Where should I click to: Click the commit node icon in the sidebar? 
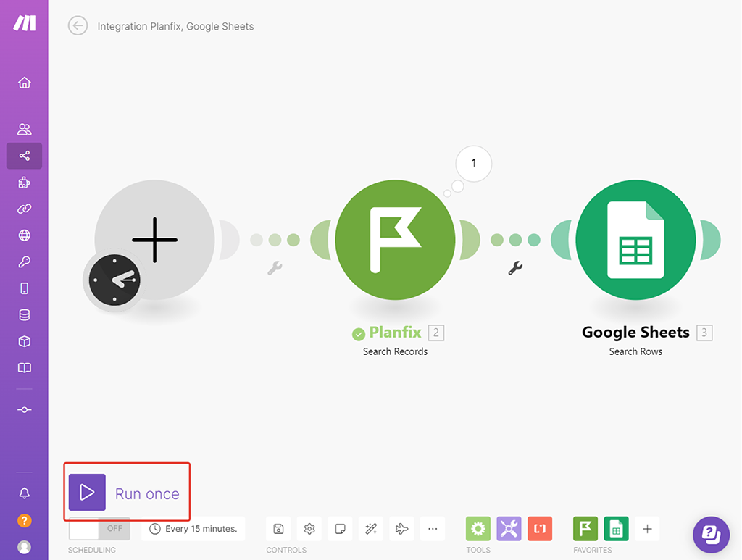pos(24,409)
